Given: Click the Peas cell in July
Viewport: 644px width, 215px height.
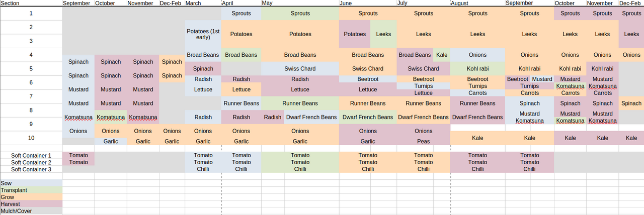Looking at the screenshot, I should tap(423, 142).
